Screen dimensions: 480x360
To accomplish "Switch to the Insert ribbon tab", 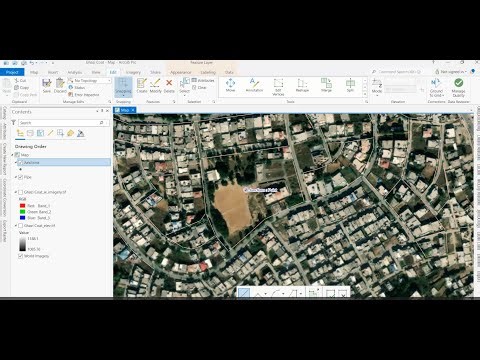I will coord(53,72).
